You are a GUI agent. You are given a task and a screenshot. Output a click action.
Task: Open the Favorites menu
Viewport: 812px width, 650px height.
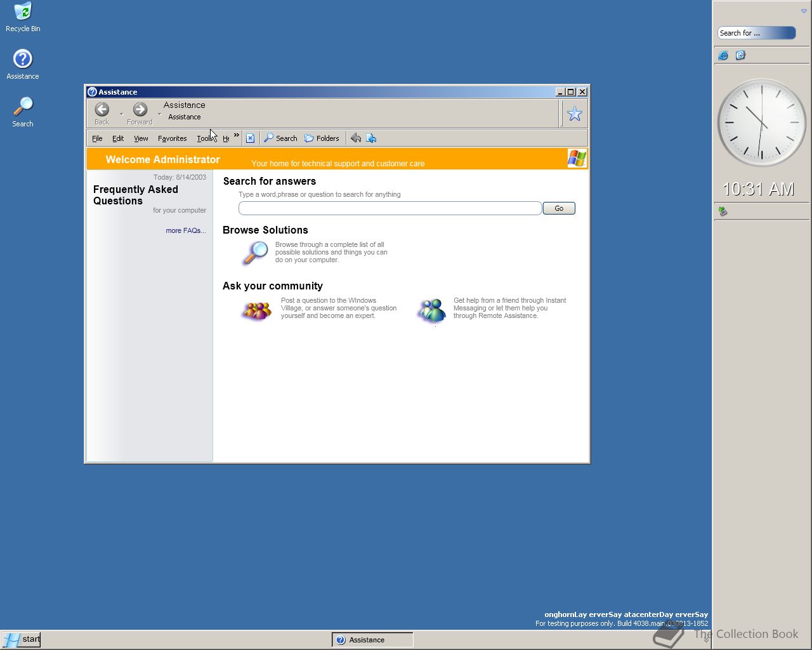click(172, 138)
